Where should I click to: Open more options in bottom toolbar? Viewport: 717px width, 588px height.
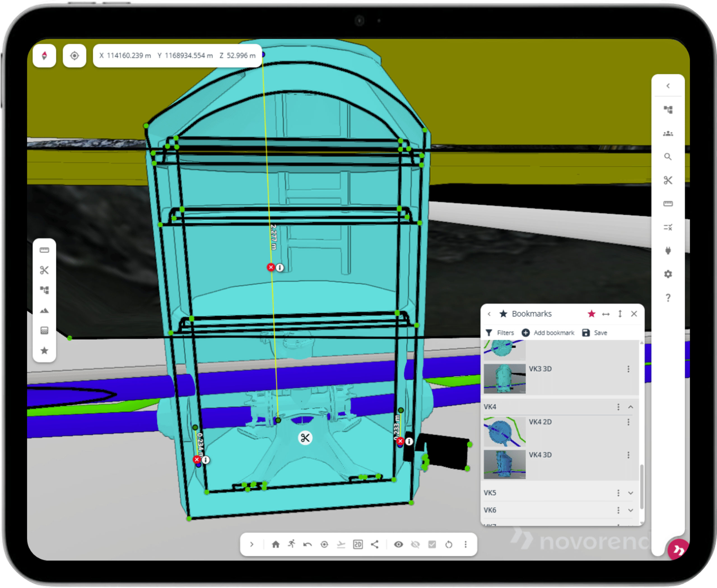pos(465,544)
